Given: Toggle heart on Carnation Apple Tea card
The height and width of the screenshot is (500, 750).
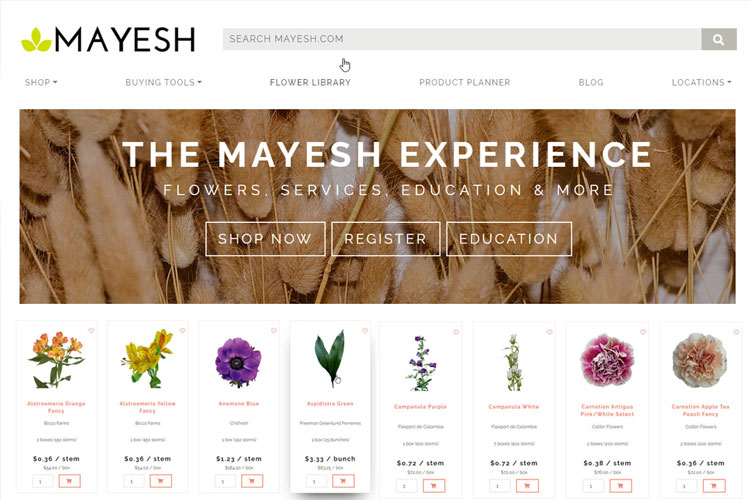Looking at the screenshot, I should tap(736, 332).
